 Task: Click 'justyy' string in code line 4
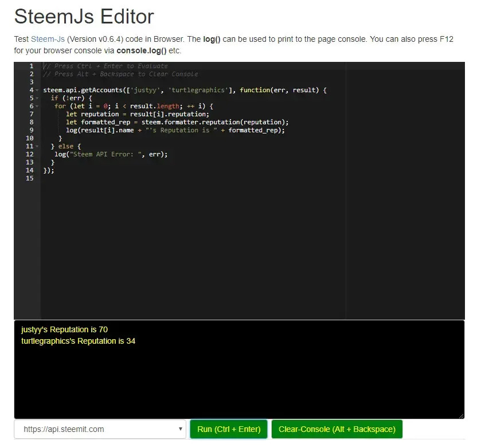[146, 90]
